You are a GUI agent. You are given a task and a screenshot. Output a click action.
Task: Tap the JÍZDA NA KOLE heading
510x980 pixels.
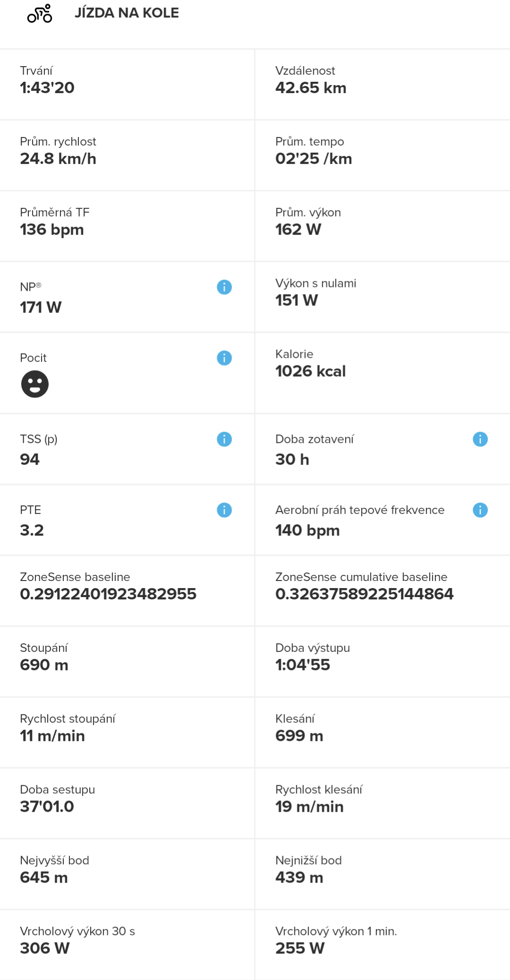127,13
